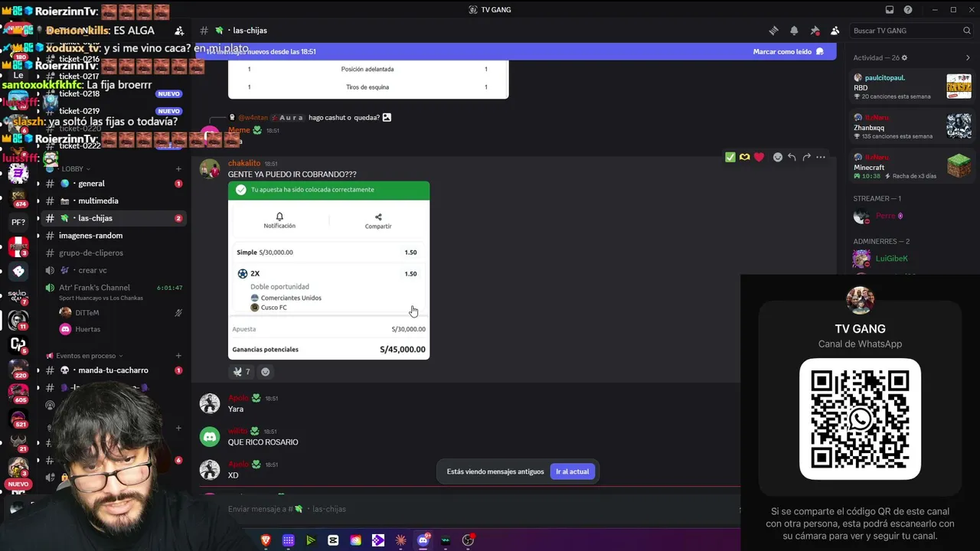Open the Discord inbox icon
Screen dimensions: 980x551
[890, 10]
